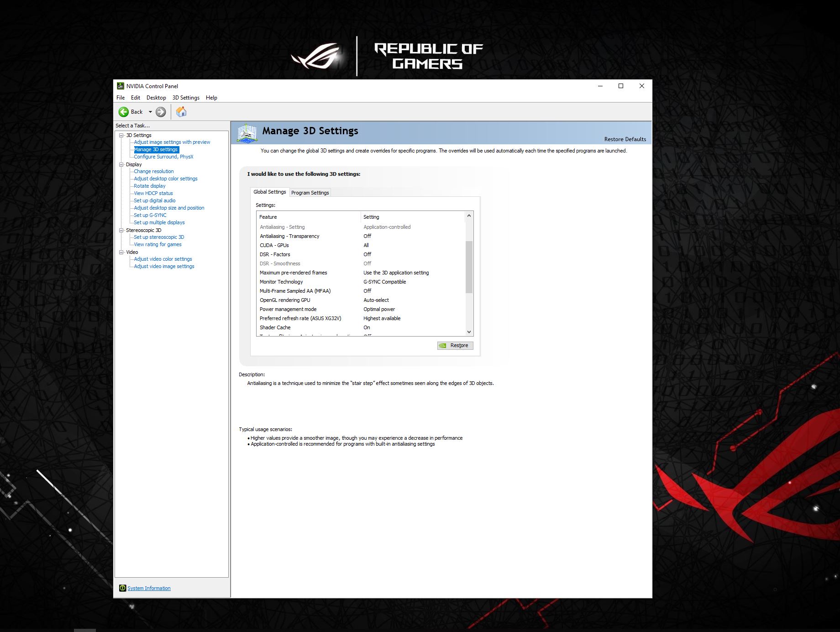Viewport: 840px width, 632px height.
Task: Click the Optimal power setting value
Action: click(x=379, y=309)
